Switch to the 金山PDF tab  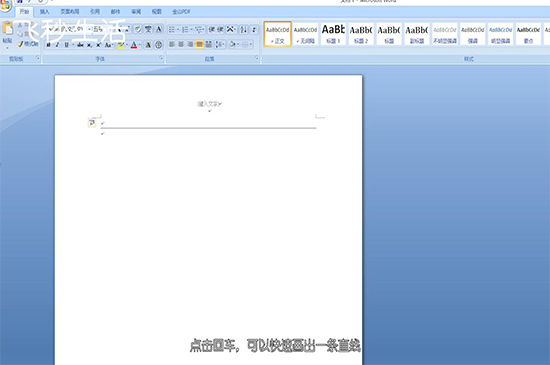point(181,12)
